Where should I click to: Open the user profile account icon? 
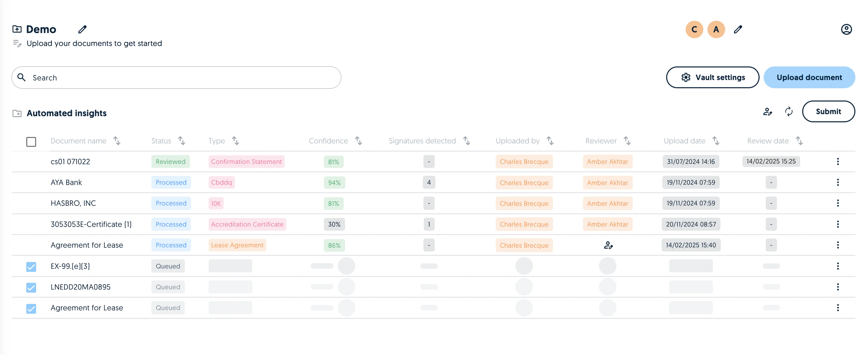[847, 29]
